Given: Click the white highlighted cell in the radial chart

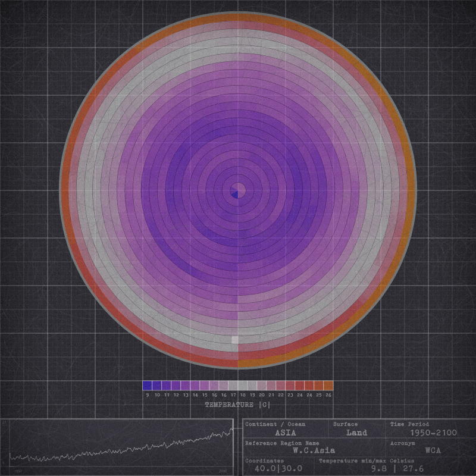Looking at the screenshot, I should point(234,340).
